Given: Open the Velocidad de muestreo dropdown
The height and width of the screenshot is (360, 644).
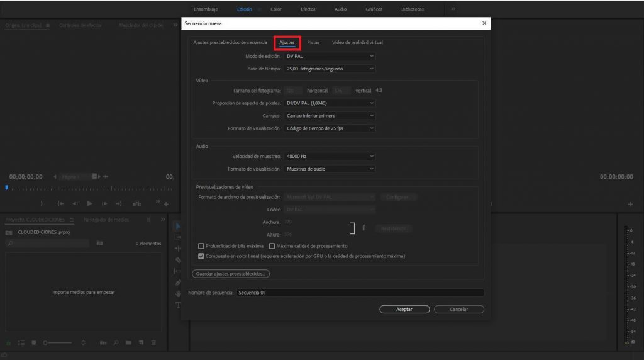Looking at the screenshot, I should pyautogui.click(x=330, y=156).
